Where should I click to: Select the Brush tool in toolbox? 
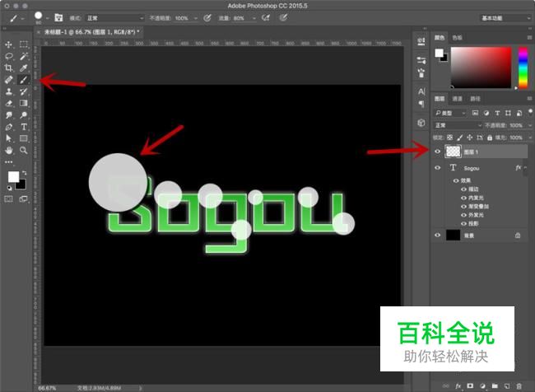click(x=24, y=80)
